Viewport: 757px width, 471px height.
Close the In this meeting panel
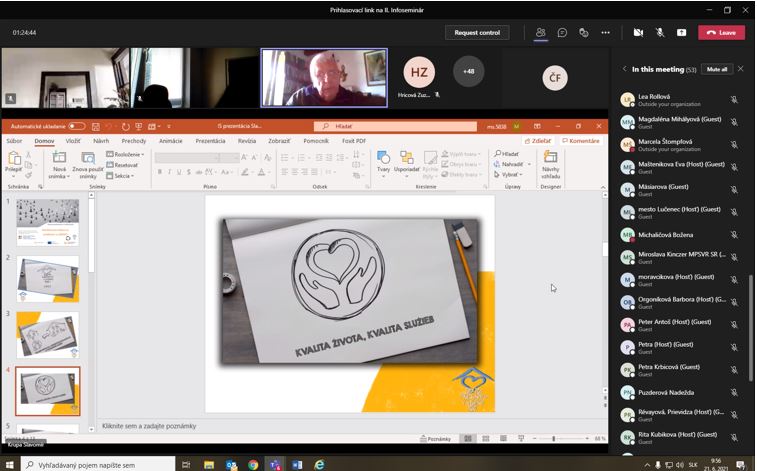click(741, 69)
